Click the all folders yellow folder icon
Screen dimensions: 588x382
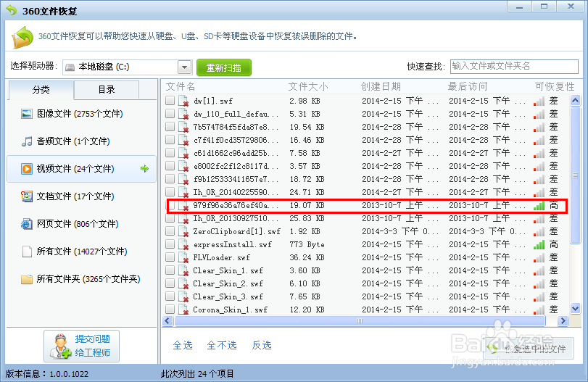tap(27, 279)
